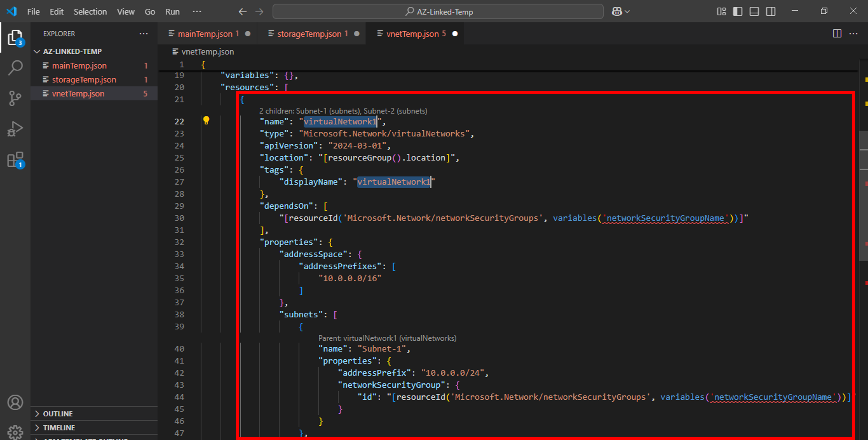This screenshot has width=868, height=440.
Task: Click the AZ-Linked-Temp search bar
Action: (x=438, y=11)
